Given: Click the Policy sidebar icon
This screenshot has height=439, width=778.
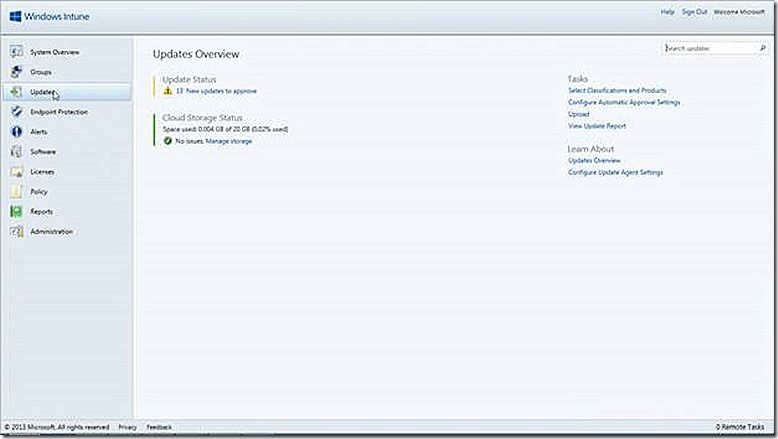Looking at the screenshot, I should (x=16, y=191).
